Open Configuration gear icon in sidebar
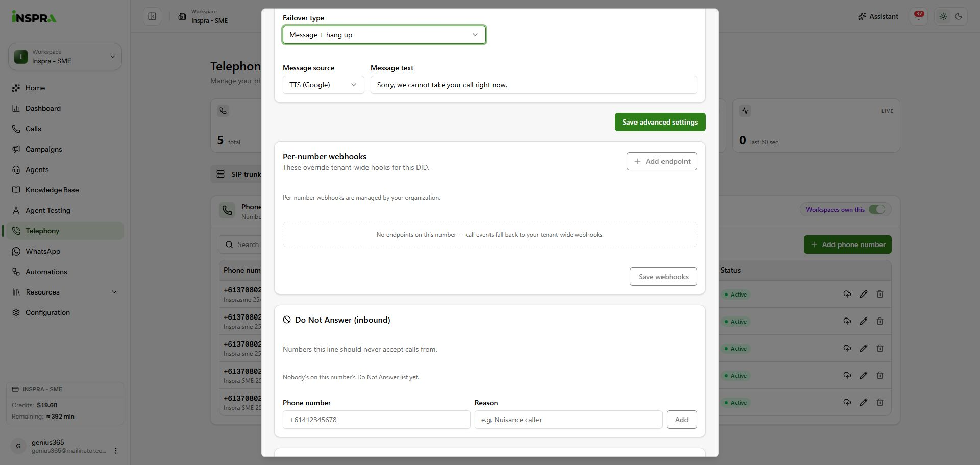 (x=16, y=312)
